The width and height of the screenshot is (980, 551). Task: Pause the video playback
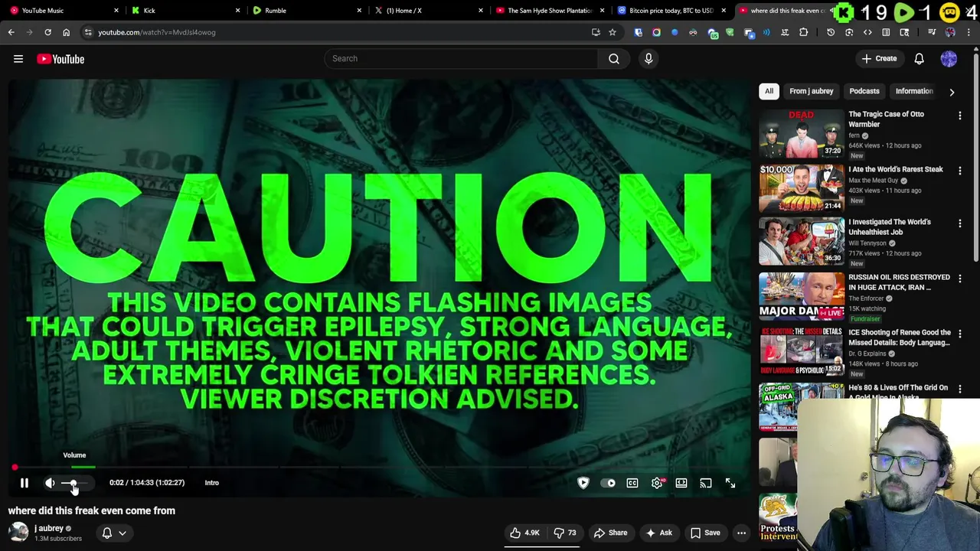point(24,483)
